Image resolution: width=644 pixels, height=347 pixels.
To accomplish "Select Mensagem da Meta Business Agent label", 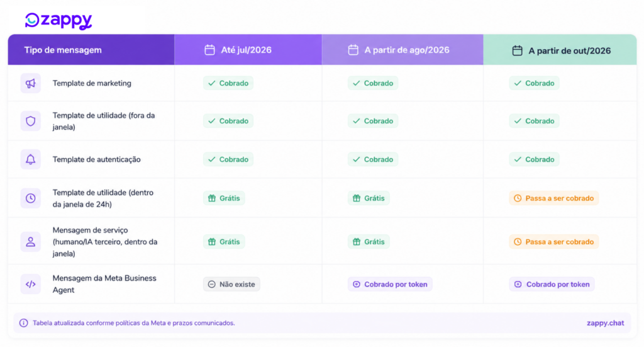I will tap(105, 284).
